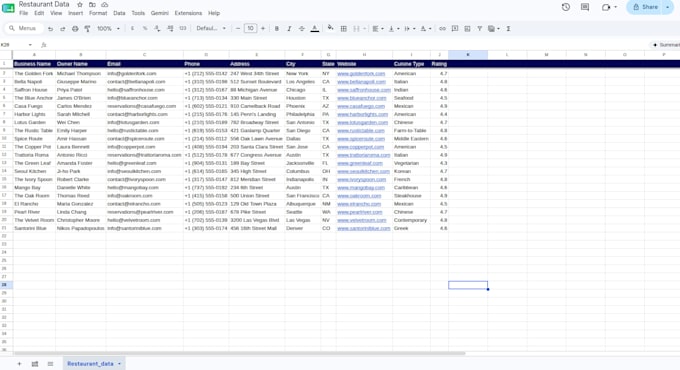Click the Undo icon
This screenshot has height=370, width=680.
coord(50,29)
